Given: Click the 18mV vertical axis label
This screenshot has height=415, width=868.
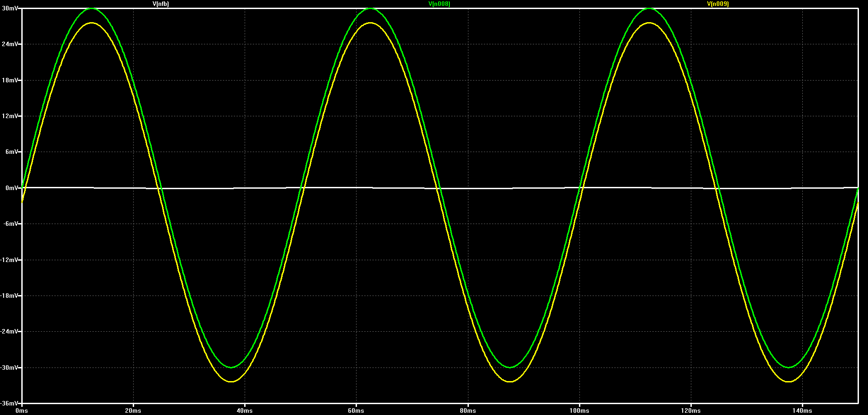Looking at the screenshot, I should click(10, 80).
